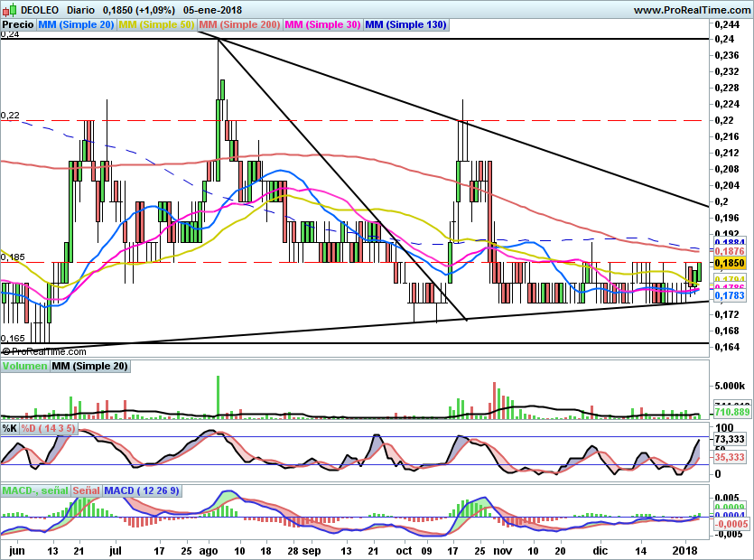This screenshot has height=560, width=754.
Task: Click the 0,1876 red price tag
Action: click(729, 252)
